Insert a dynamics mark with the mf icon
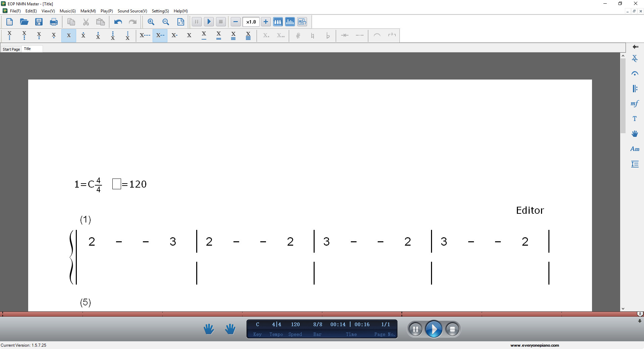 click(635, 103)
